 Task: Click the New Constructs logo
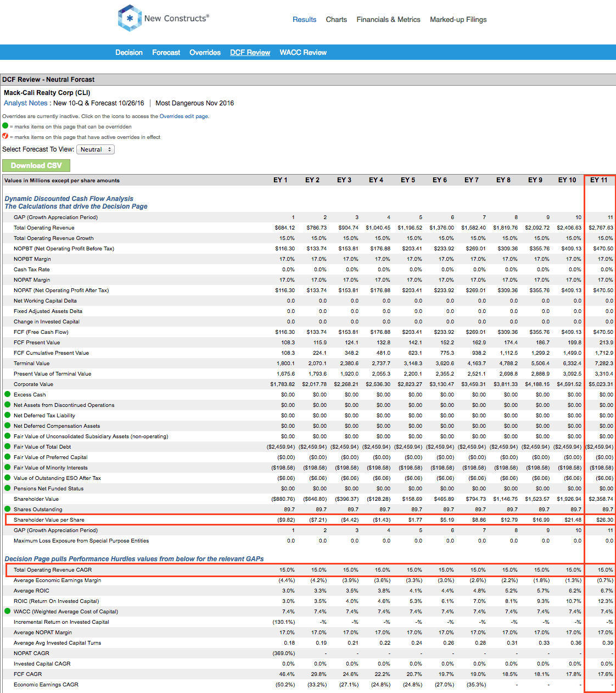click(x=163, y=18)
